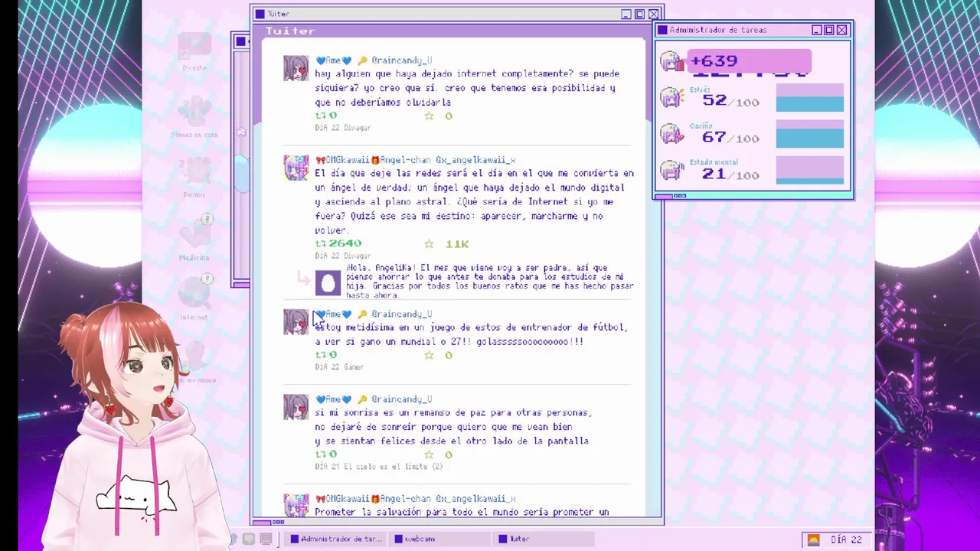Click the follower count icon in Administrador de tareas
980x551 pixels.
coord(672,62)
